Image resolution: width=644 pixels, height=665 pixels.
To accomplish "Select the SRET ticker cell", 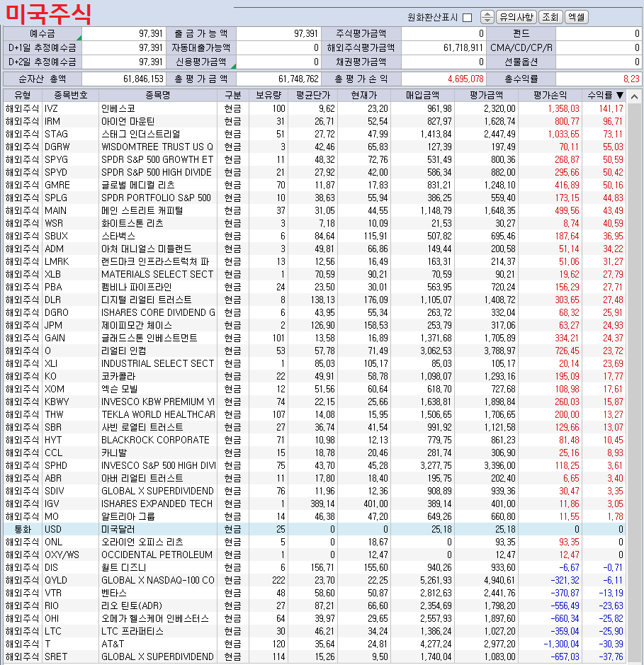I will click(x=70, y=657).
